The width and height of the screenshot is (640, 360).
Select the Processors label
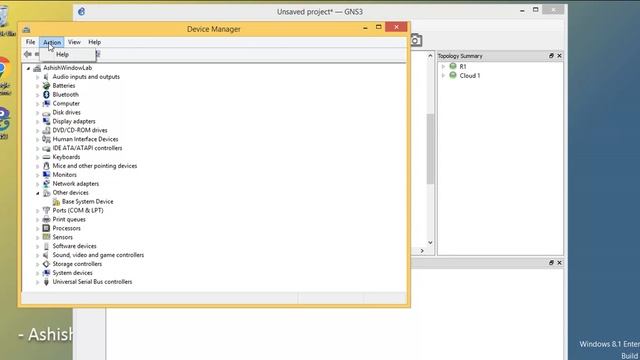click(x=67, y=228)
